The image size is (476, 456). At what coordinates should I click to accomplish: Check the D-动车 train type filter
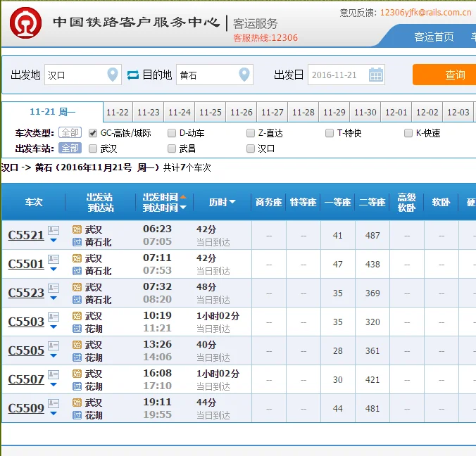tap(172, 133)
